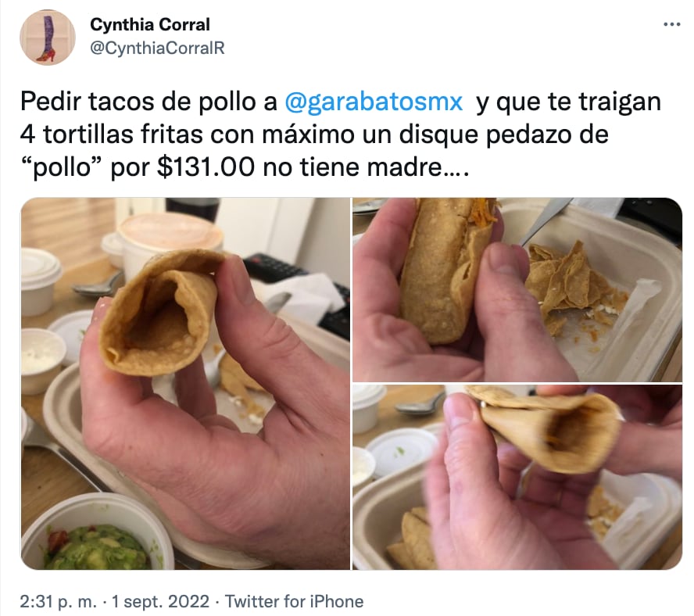Open the large left photo of empty tortilla
The height and width of the screenshot is (616, 694).
tap(185, 384)
